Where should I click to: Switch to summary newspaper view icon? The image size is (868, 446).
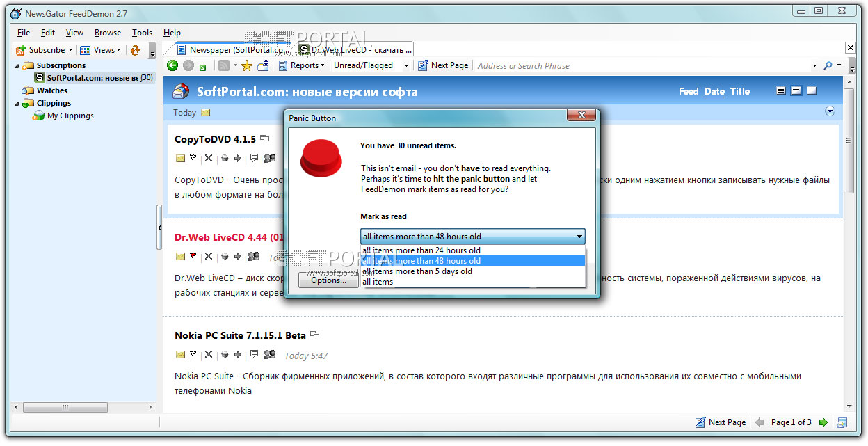[x=796, y=91]
